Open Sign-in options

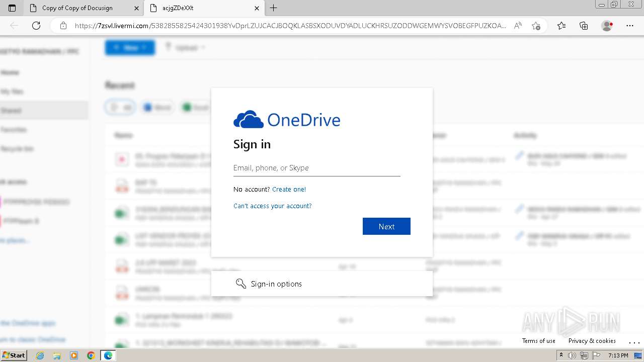[322, 284]
